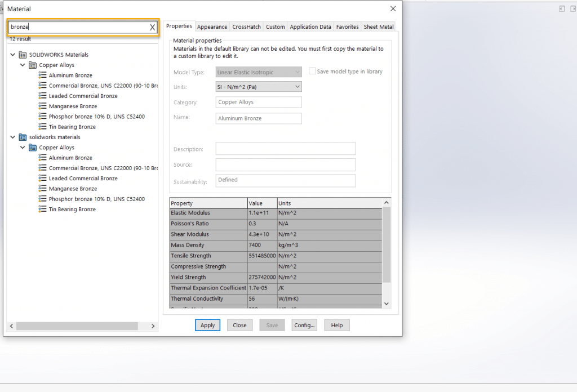Screen dimensions: 577x392
Task: Switch to the Appearance tab
Action: pyautogui.click(x=212, y=27)
